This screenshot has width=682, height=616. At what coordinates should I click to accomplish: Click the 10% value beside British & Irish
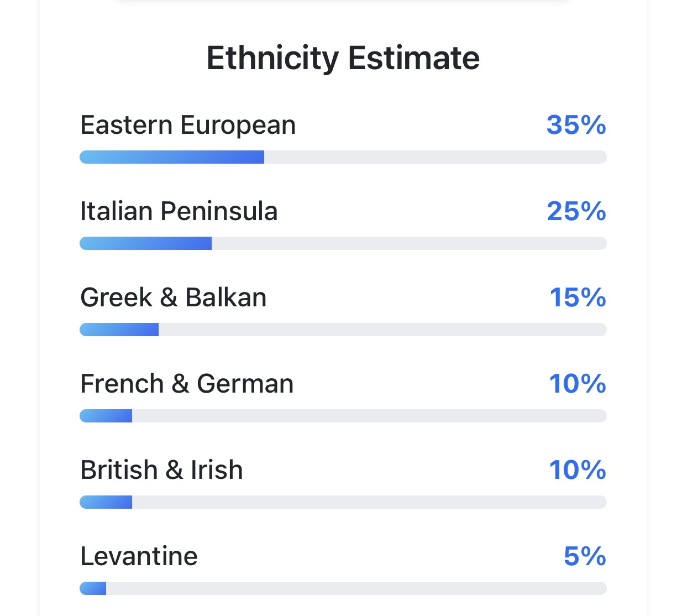(577, 470)
